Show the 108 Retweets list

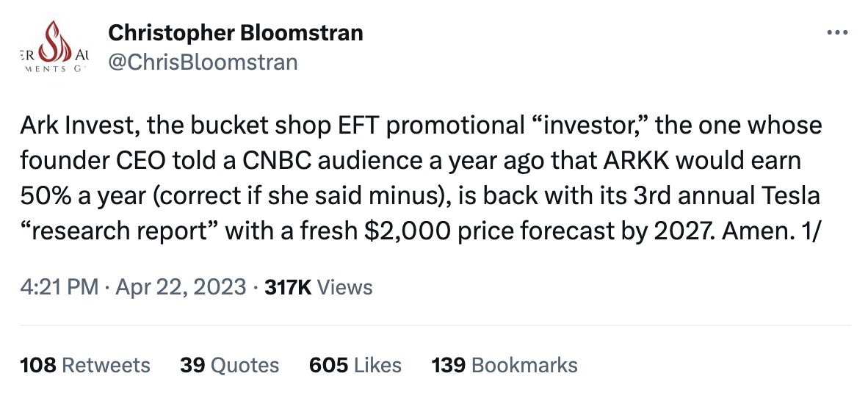pos(85,365)
